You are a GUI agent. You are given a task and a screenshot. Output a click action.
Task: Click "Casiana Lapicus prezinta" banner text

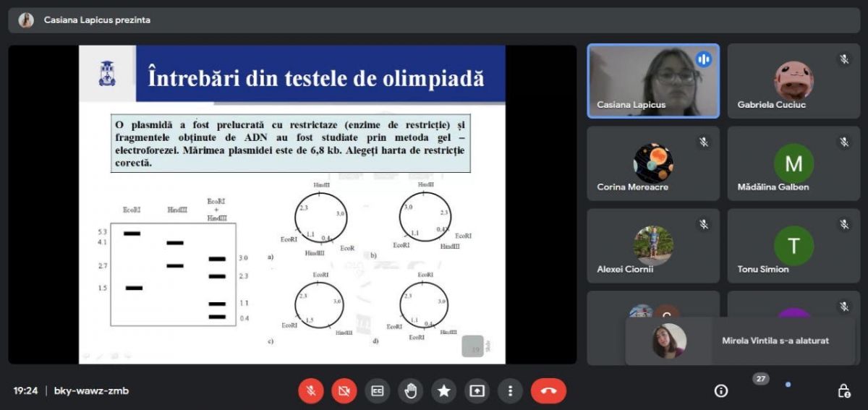point(97,20)
